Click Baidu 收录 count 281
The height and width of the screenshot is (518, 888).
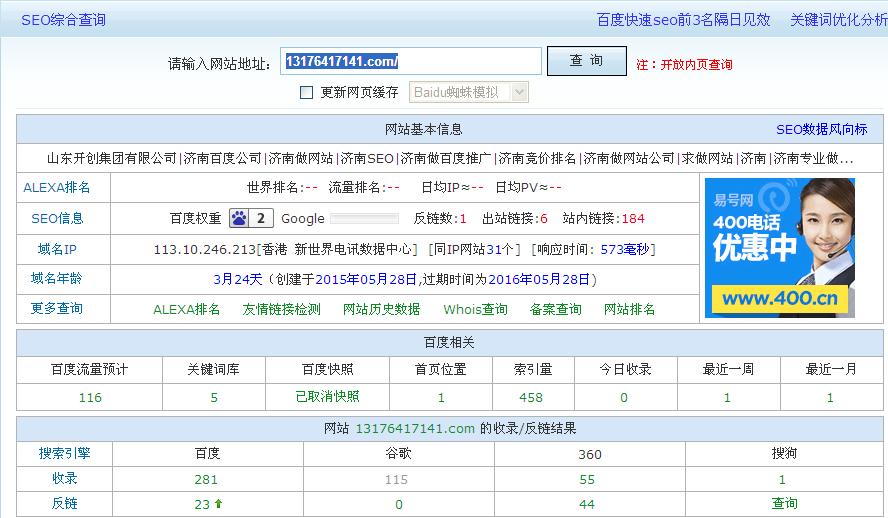[206, 480]
